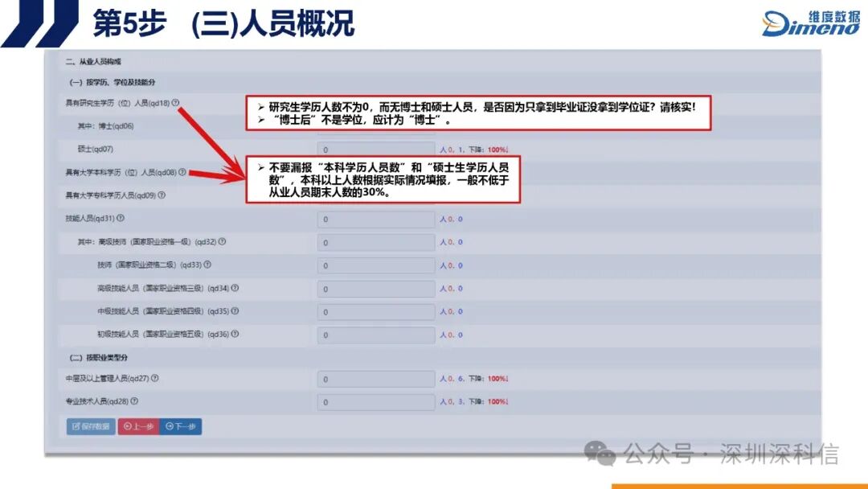Click input field for 中层及以上管理人员(qd27)
The width and height of the screenshot is (868, 489).
pos(376,380)
